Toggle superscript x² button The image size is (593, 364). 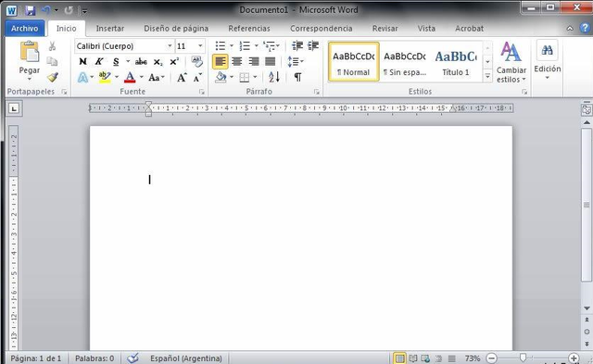(174, 61)
